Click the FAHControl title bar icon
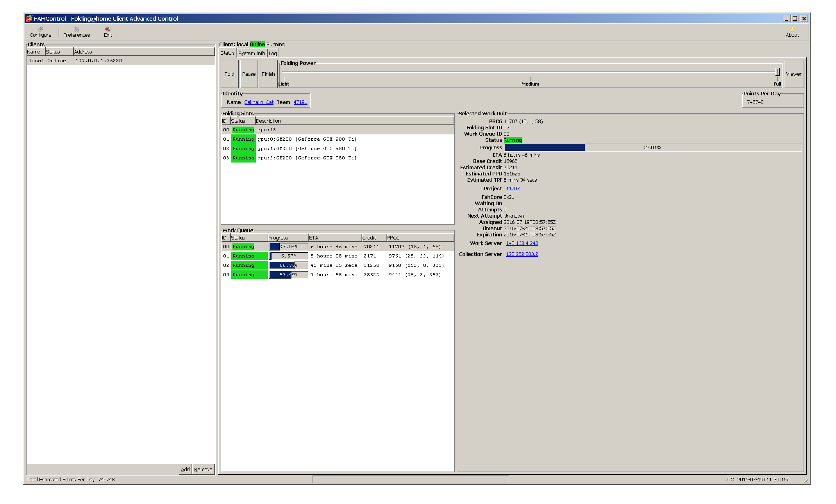This screenshot has height=504, width=836. 29,18
